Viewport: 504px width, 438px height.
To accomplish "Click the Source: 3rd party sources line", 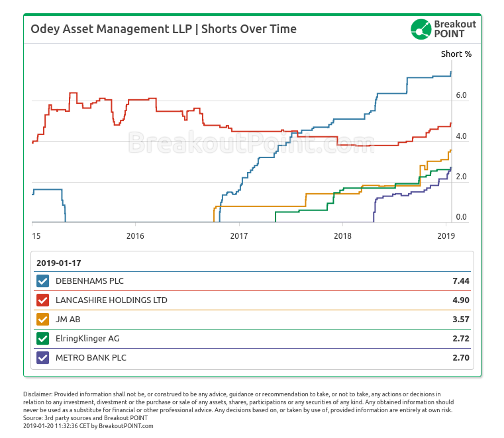I will pyautogui.click(x=85, y=418).
